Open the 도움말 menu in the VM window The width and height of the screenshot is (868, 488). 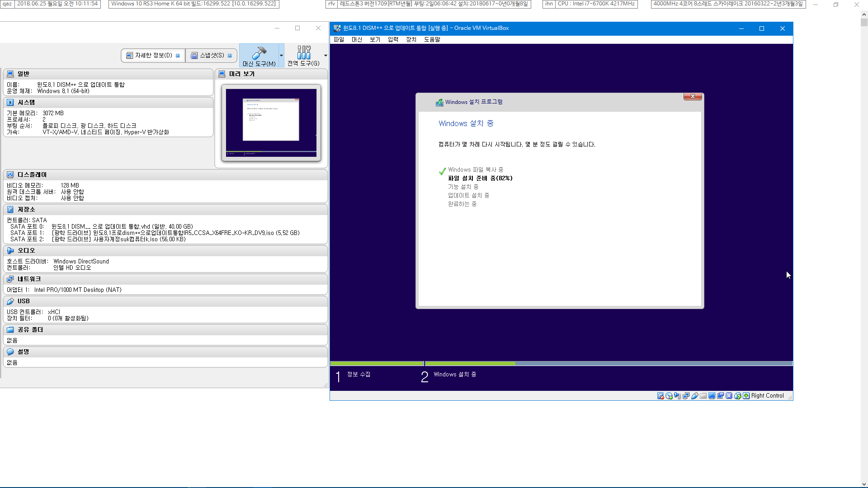432,40
